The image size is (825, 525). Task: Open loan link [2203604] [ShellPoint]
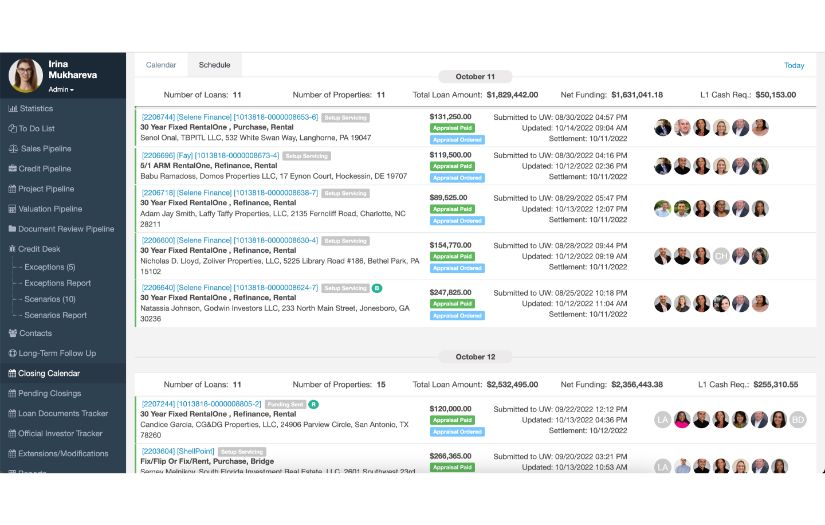[178, 451]
